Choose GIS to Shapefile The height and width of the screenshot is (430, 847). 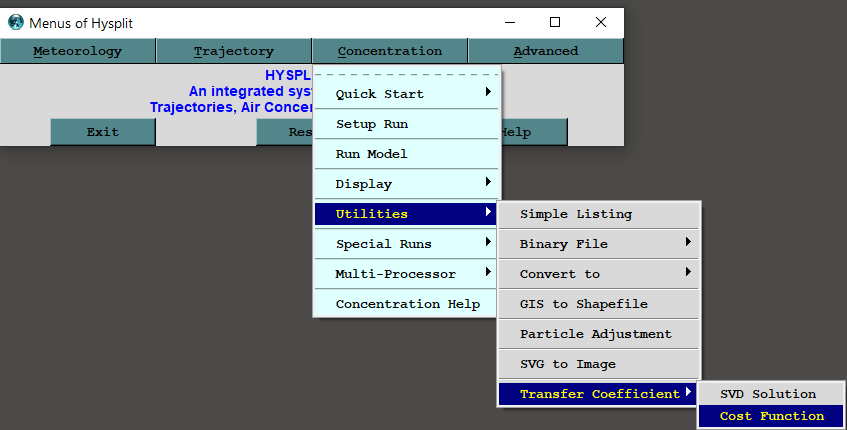pos(599,304)
